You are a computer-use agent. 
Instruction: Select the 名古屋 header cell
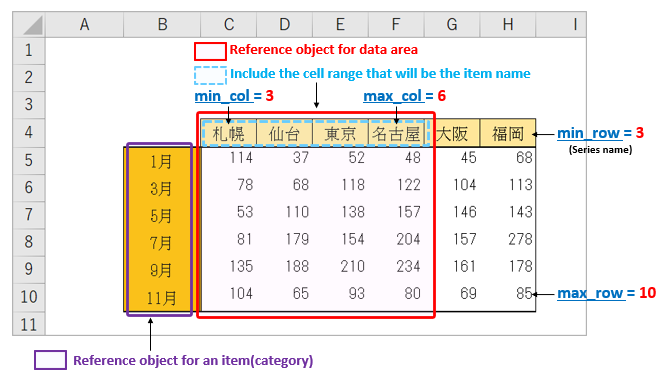(x=396, y=133)
